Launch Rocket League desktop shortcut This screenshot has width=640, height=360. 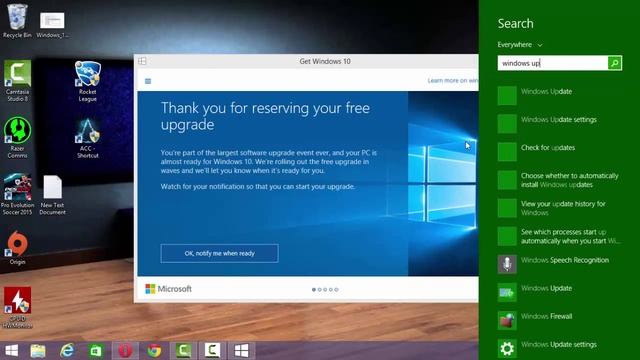87,81
